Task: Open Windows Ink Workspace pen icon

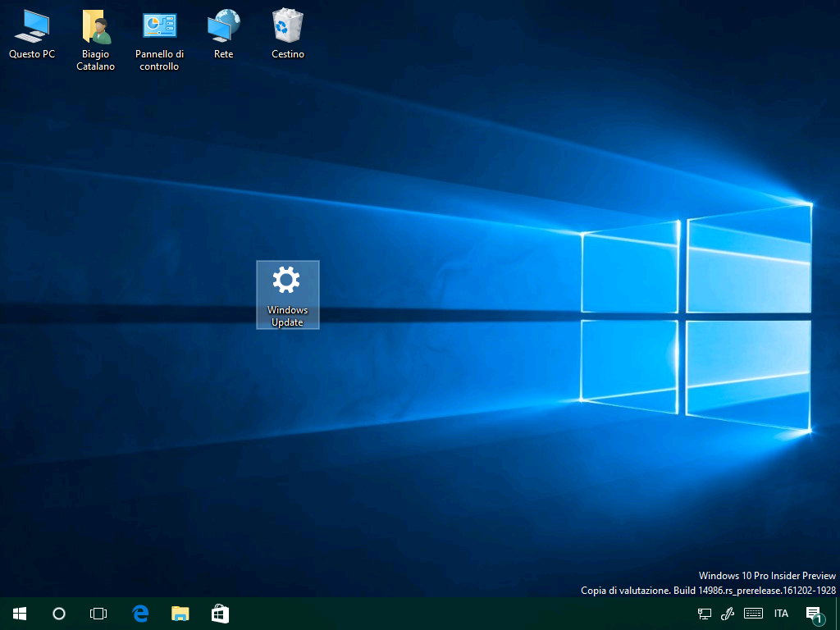Action: pos(728,614)
